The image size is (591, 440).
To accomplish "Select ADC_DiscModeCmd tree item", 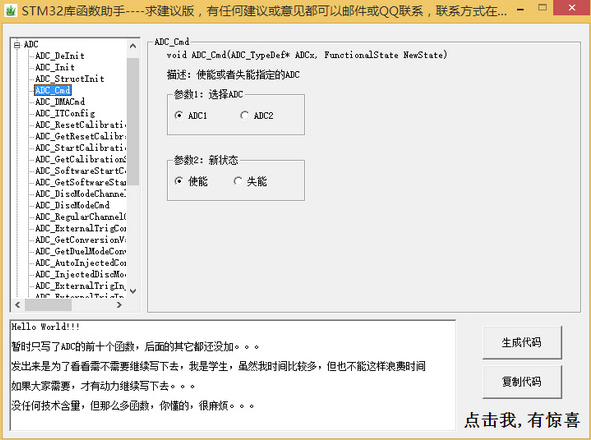I will pos(72,205).
